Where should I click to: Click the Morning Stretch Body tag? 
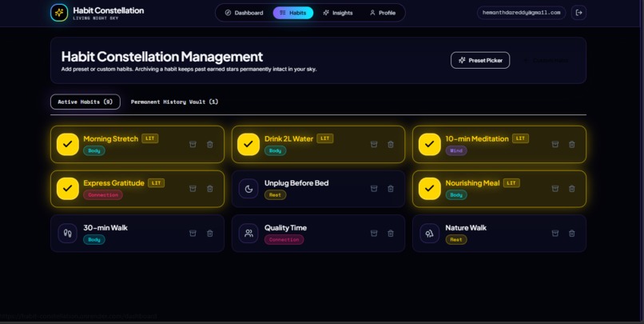click(94, 151)
